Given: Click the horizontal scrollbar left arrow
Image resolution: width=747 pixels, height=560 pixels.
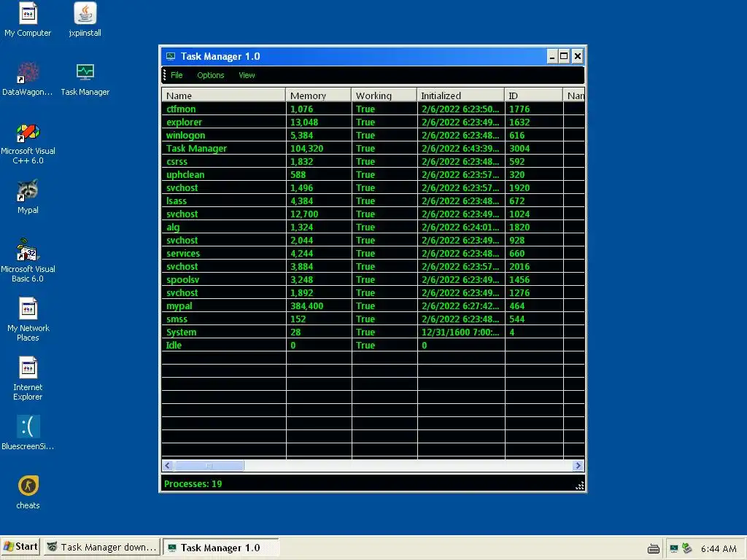Looking at the screenshot, I should pyautogui.click(x=167, y=466).
